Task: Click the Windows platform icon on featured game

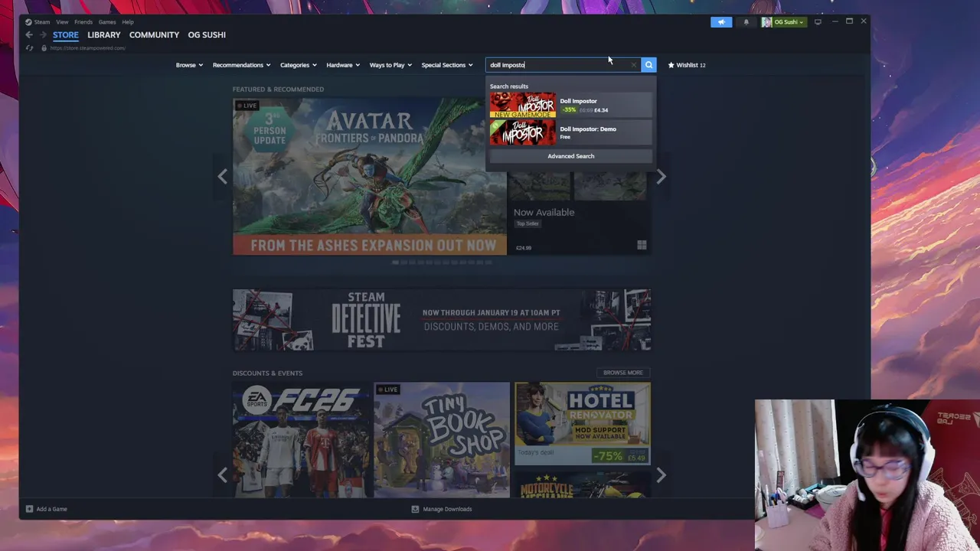Action: point(642,245)
